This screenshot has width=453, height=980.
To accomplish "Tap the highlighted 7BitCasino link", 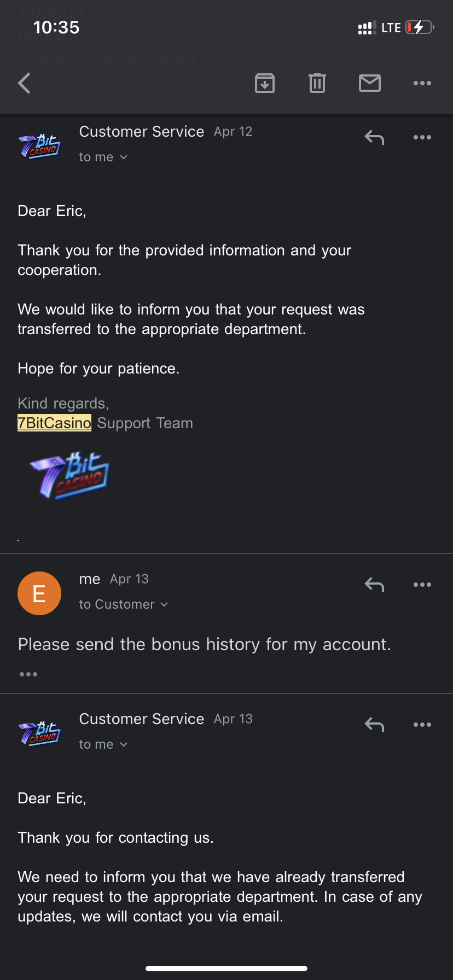I will [55, 423].
